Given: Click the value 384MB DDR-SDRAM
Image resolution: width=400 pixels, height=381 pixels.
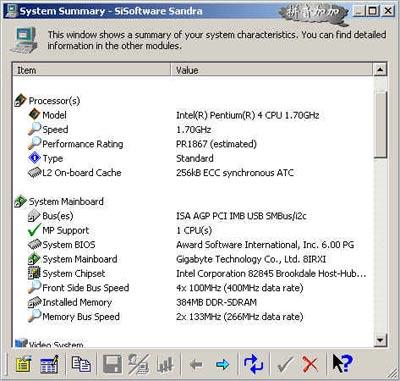Looking at the screenshot, I should (x=216, y=302).
